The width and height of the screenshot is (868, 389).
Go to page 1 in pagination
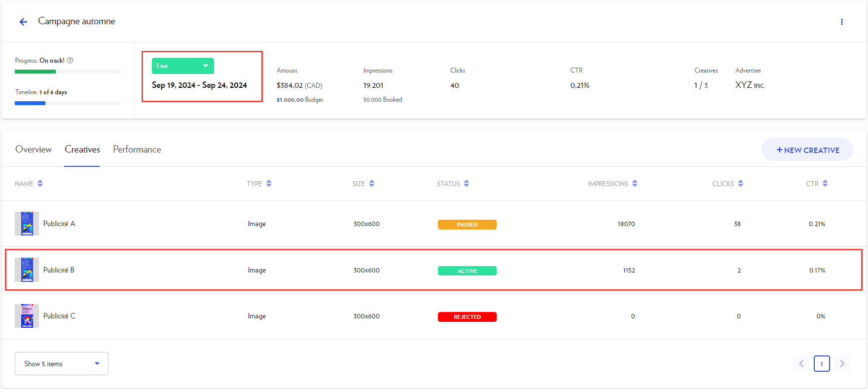(822, 364)
